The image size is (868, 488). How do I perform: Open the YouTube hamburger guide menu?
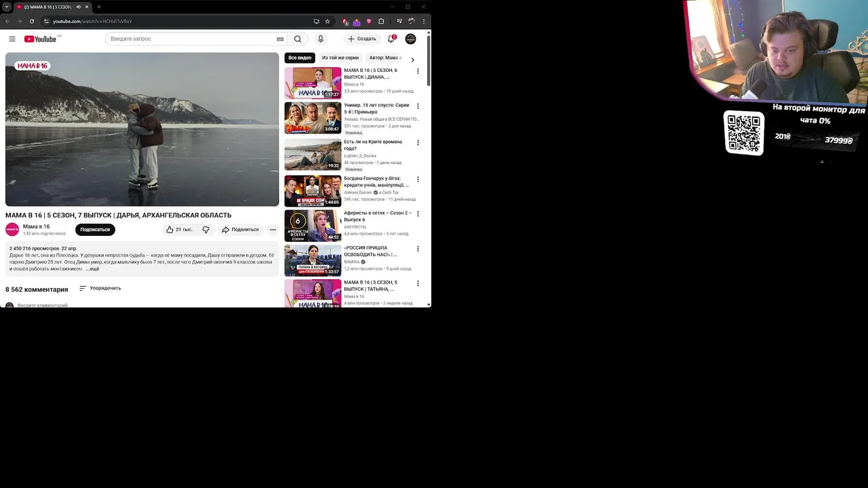pyautogui.click(x=12, y=39)
